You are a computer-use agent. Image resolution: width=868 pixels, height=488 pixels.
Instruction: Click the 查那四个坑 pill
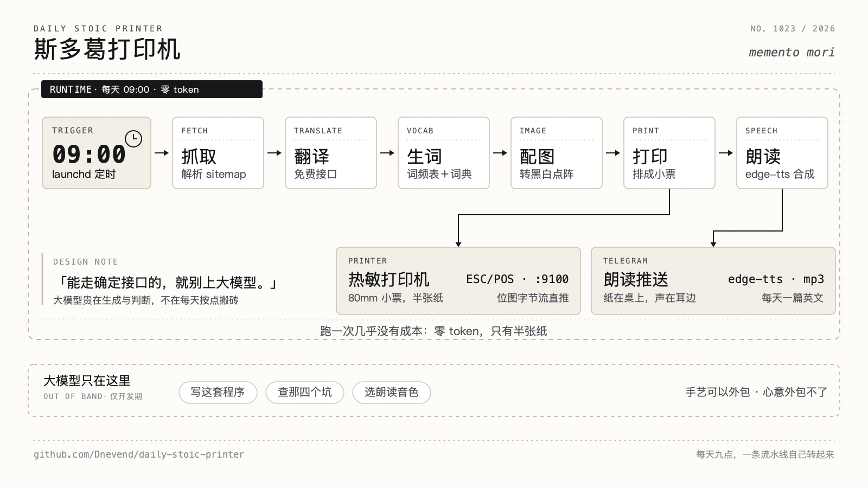305,393
